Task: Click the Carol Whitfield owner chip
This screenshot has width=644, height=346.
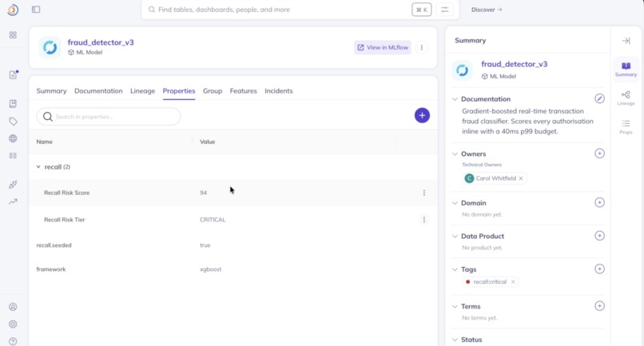Action: point(495,178)
